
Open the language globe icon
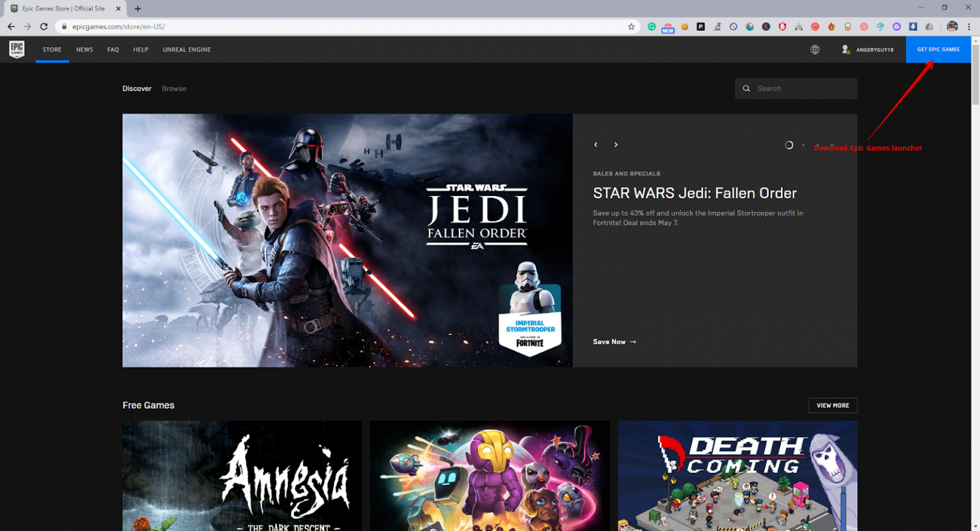coord(815,49)
